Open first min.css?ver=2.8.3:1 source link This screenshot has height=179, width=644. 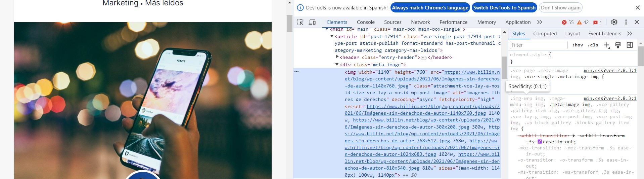pyautogui.click(x=610, y=71)
